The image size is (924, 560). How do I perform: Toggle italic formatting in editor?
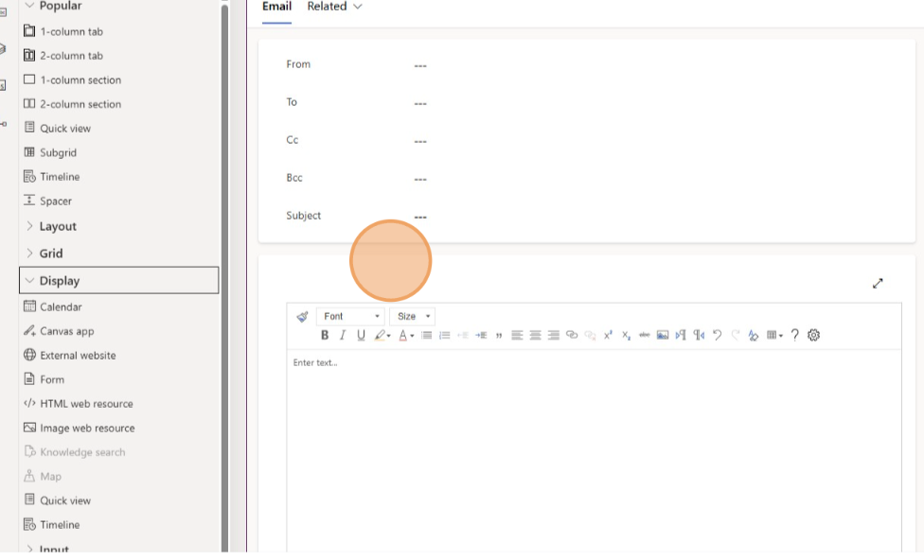343,335
